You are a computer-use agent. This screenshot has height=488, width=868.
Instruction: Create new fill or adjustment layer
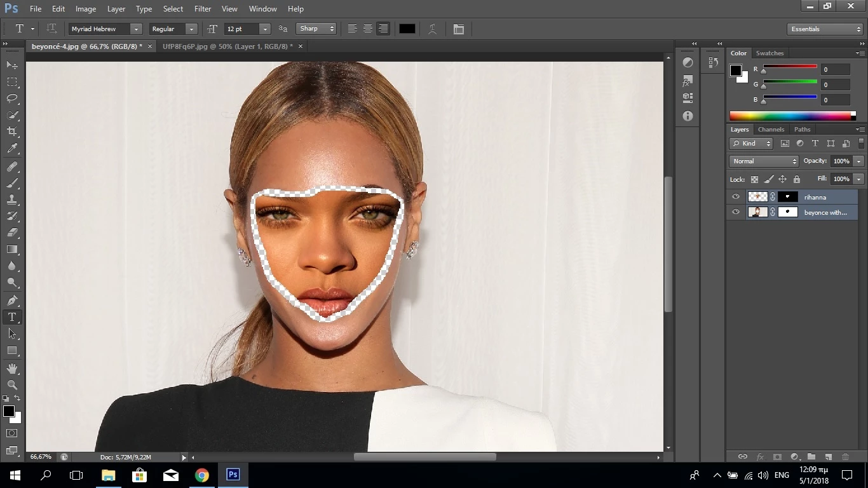pos(794,457)
